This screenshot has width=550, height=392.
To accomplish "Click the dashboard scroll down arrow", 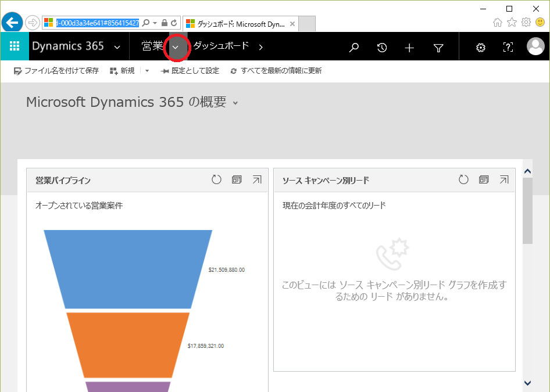I will point(527,383).
